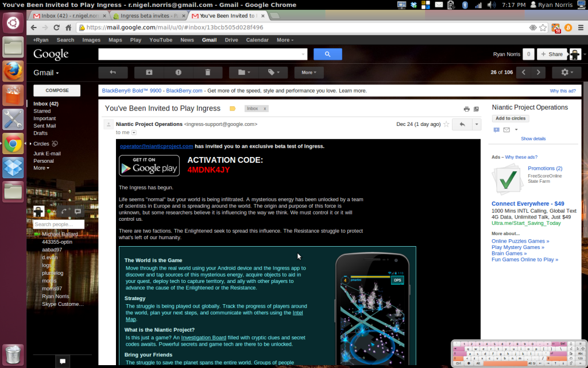Open the contact panel options arrow

[516, 130]
